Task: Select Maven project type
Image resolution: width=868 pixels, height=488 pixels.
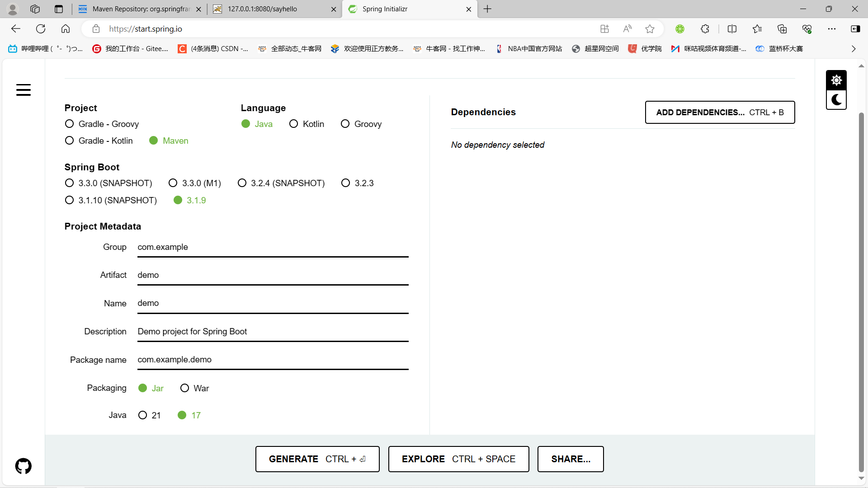Action: point(169,141)
